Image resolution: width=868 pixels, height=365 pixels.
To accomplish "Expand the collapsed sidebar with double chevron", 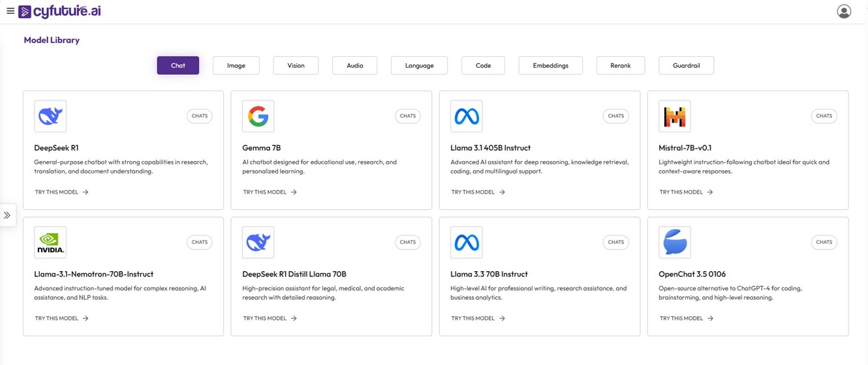I will 7,215.
